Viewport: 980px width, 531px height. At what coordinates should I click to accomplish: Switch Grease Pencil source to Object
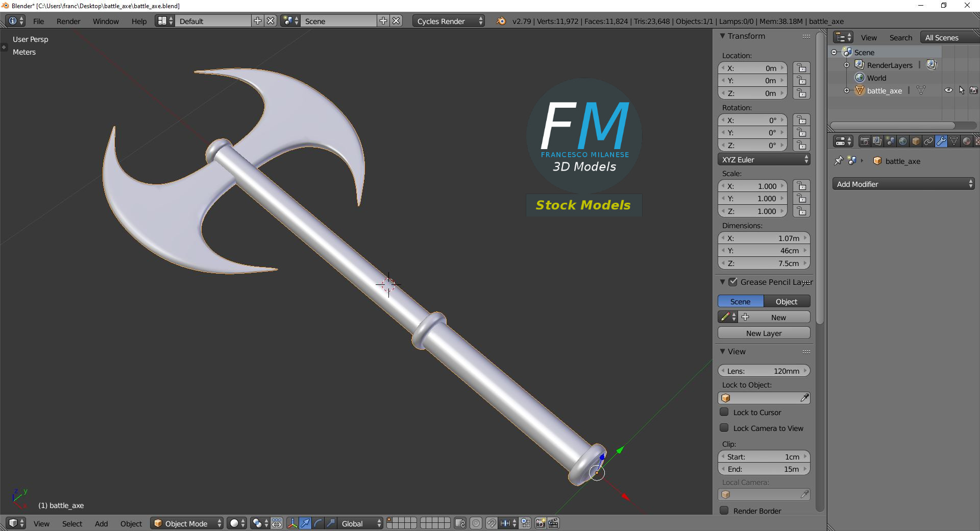click(x=787, y=302)
